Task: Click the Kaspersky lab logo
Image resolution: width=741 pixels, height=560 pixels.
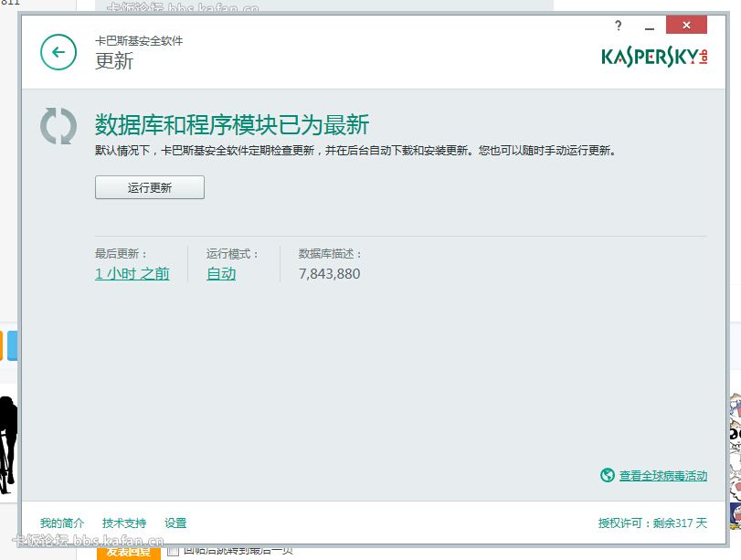Action: (x=654, y=57)
